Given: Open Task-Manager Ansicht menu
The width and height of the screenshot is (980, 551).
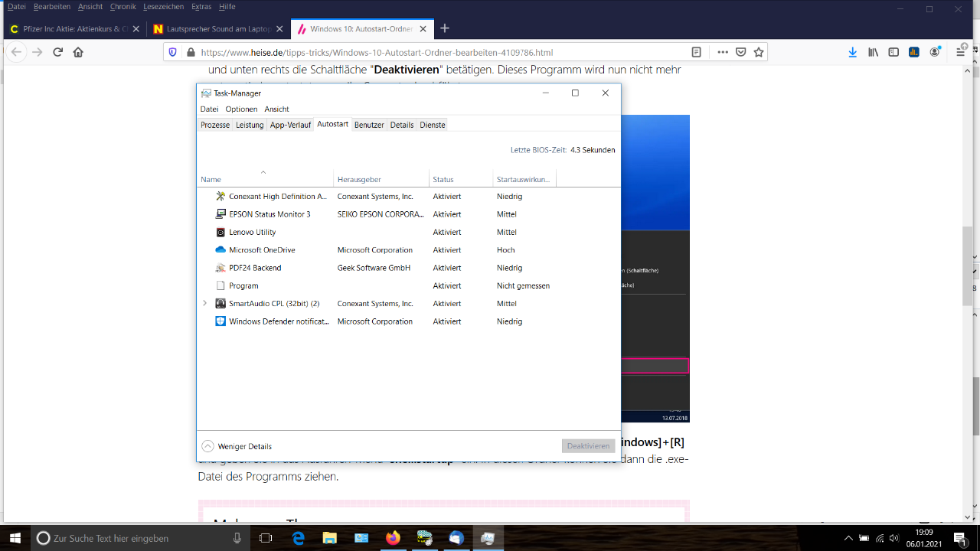Looking at the screenshot, I should (x=277, y=109).
